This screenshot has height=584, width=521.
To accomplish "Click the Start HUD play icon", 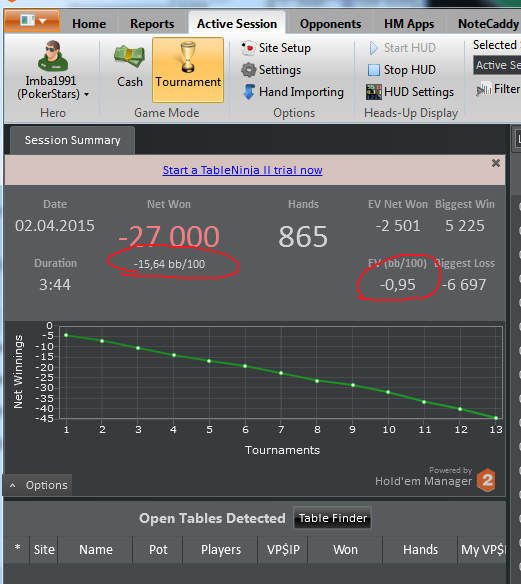I will point(374,48).
